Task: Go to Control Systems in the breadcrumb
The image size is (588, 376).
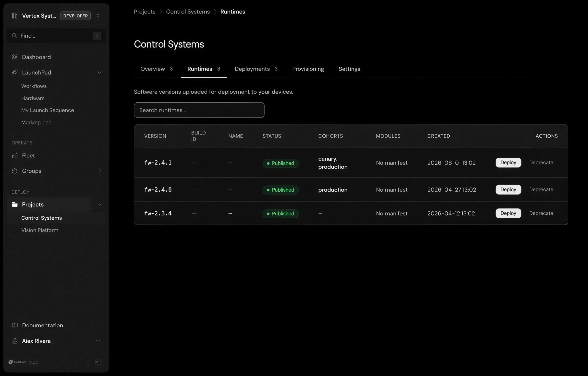Action: (x=188, y=12)
